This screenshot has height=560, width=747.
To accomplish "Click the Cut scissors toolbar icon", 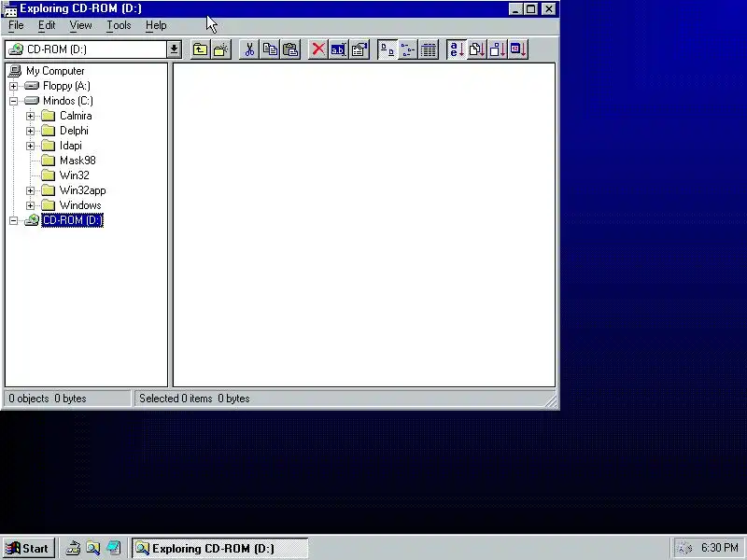I will click(x=249, y=49).
